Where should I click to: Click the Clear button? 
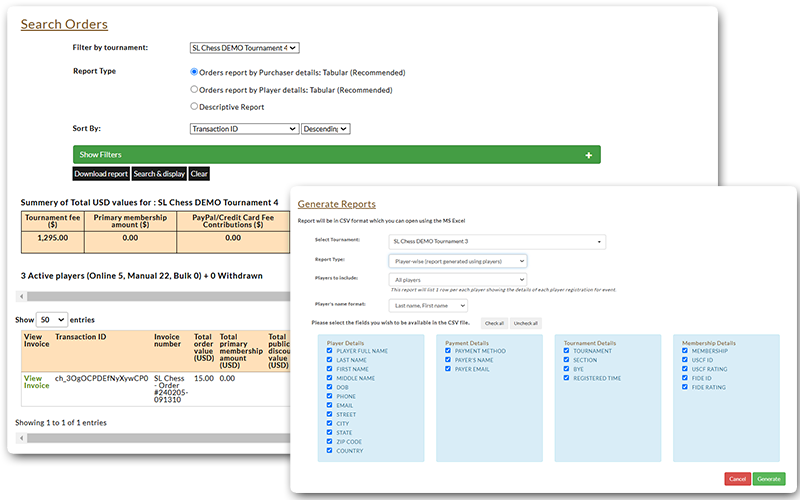tap(199, 174)
